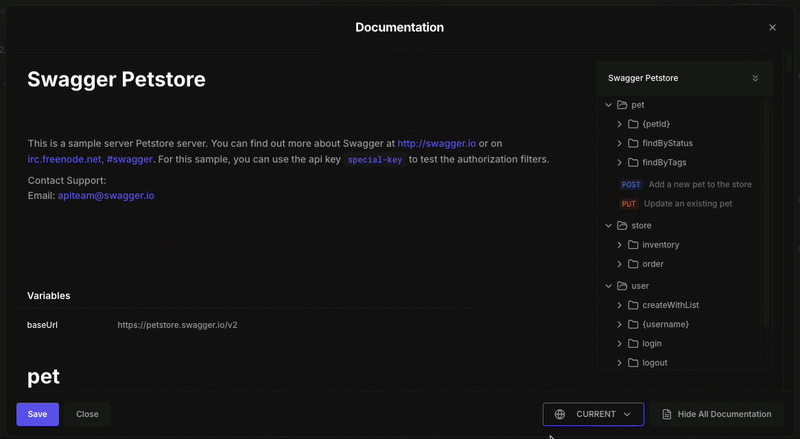Click the {petId} folder icon

coord(633,124)
